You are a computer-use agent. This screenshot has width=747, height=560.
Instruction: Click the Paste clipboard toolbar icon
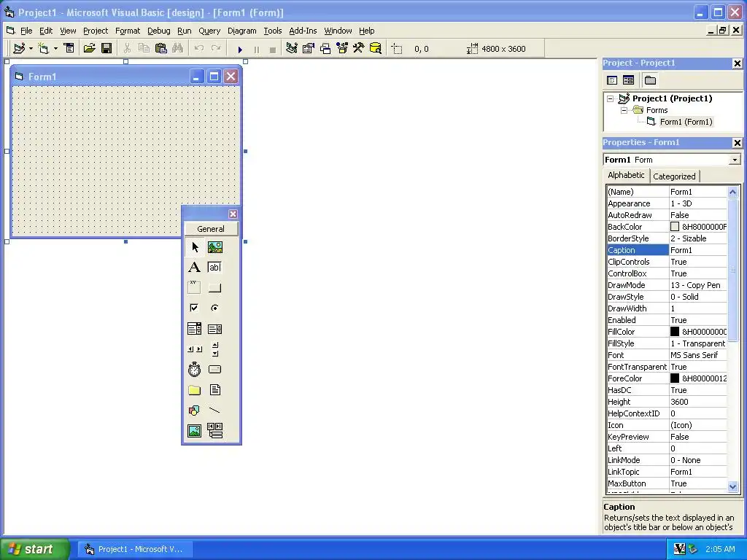pyautogui.click(x=161, y=48)
